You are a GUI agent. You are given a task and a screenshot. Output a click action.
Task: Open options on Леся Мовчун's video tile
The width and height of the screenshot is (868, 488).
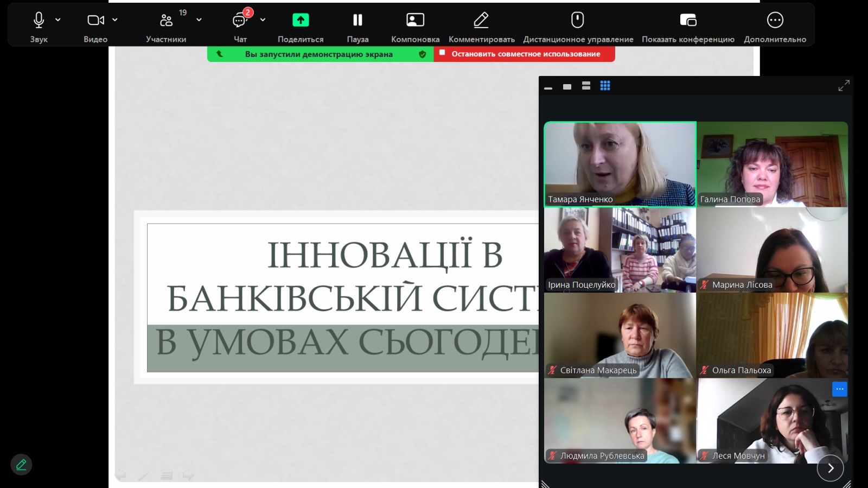(x=839, y=389)
